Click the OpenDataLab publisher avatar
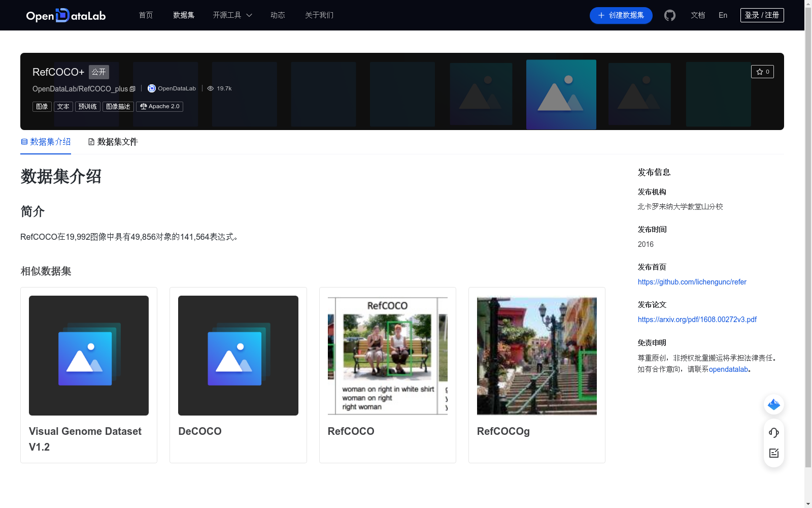This screenshot has height=508, width=812. click(151, 88)
